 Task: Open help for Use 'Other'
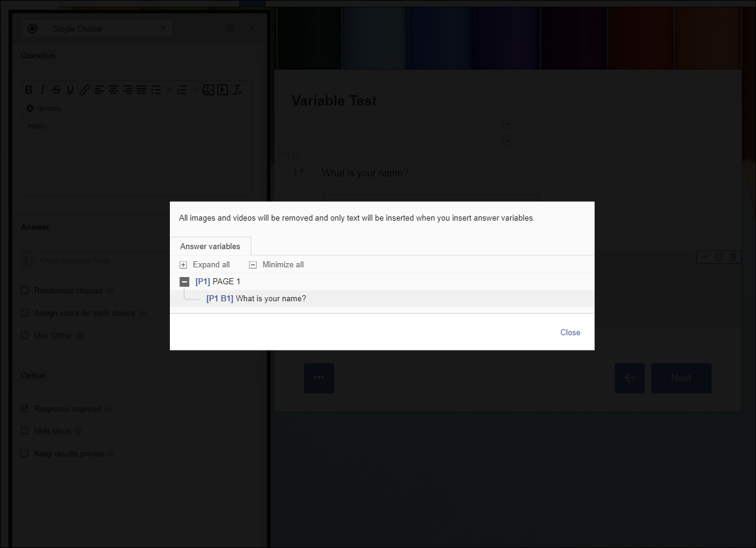click(80, 335)
